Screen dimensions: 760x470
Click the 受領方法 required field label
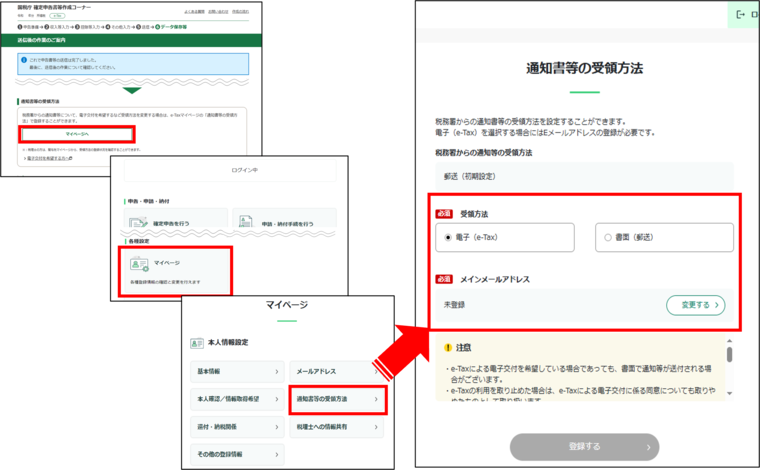(474, 214)
